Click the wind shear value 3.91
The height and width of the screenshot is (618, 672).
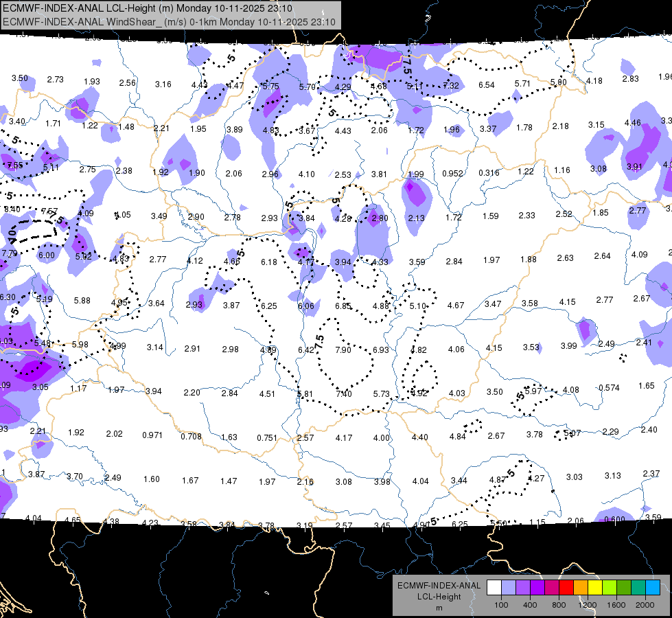[x=634, y=167]
